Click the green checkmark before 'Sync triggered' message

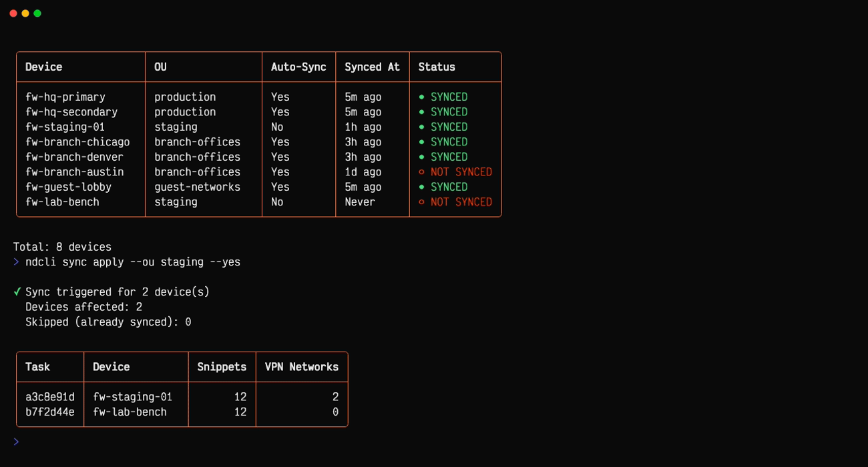[x=16, y=292]
